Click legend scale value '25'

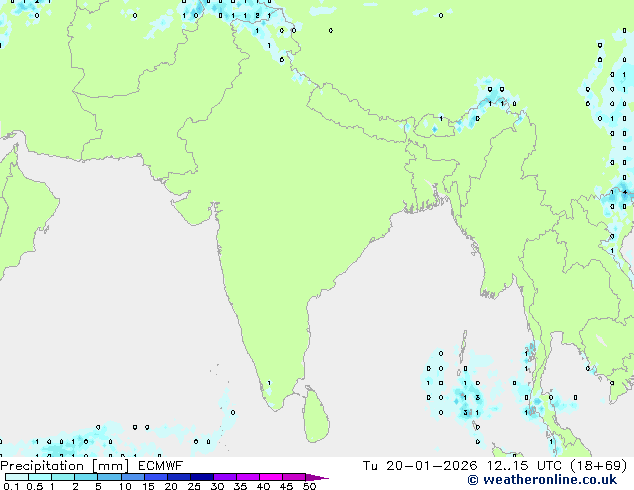(194, 486)
